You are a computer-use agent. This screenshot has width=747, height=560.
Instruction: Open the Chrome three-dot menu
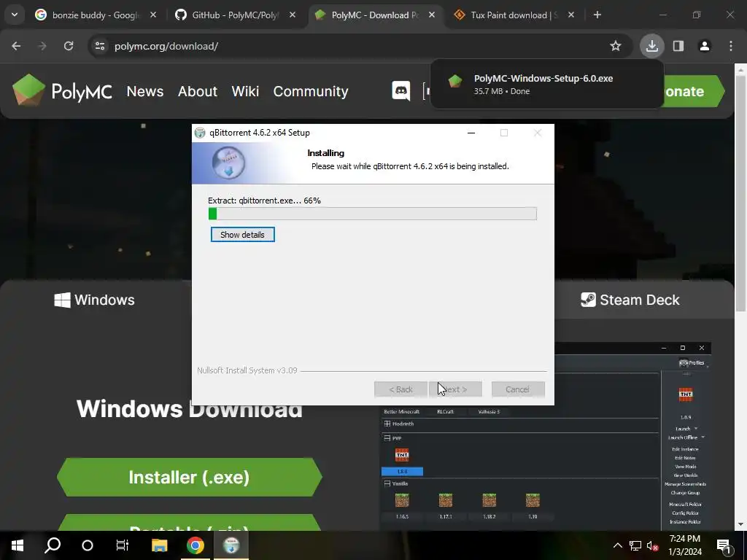pos(731,46)
